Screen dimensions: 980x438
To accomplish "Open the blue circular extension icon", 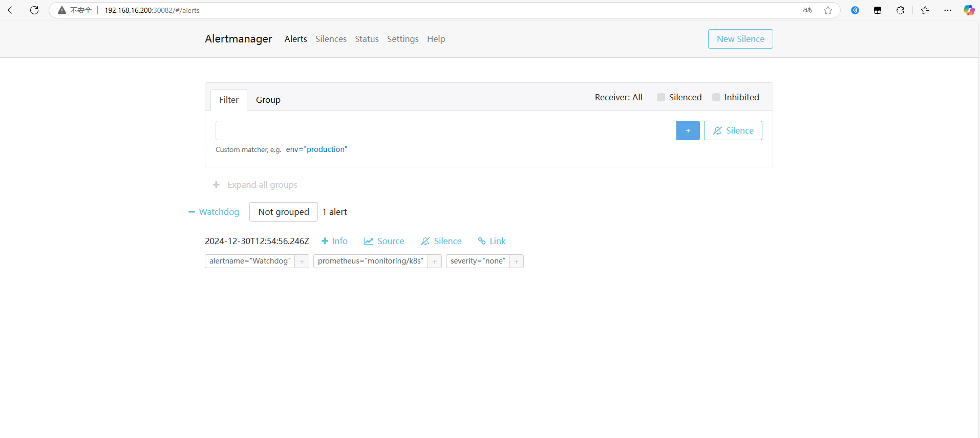I will [855, 10].
